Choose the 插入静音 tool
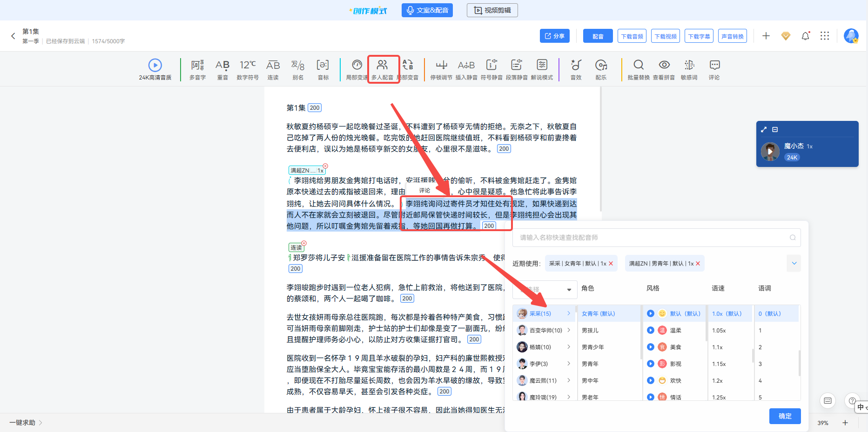The height and width of the screenshot is (432, 868). (x=466, y=70)
